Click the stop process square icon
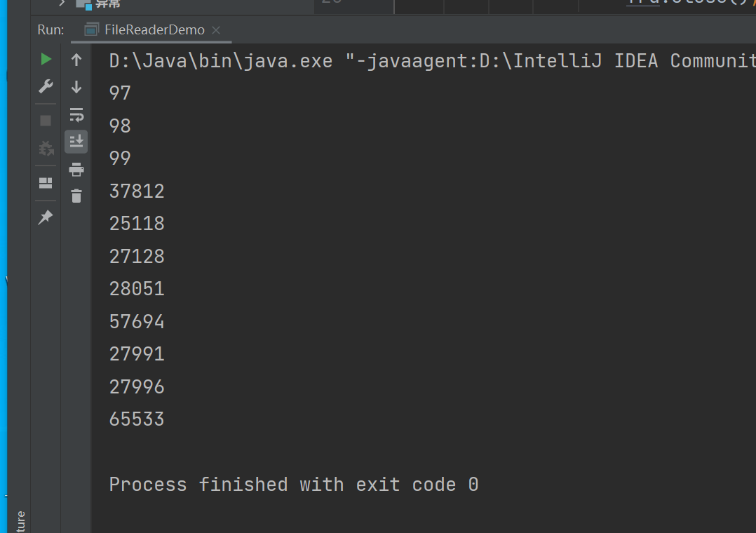Screen dimensions: 756x533 [x=46, y=120]
